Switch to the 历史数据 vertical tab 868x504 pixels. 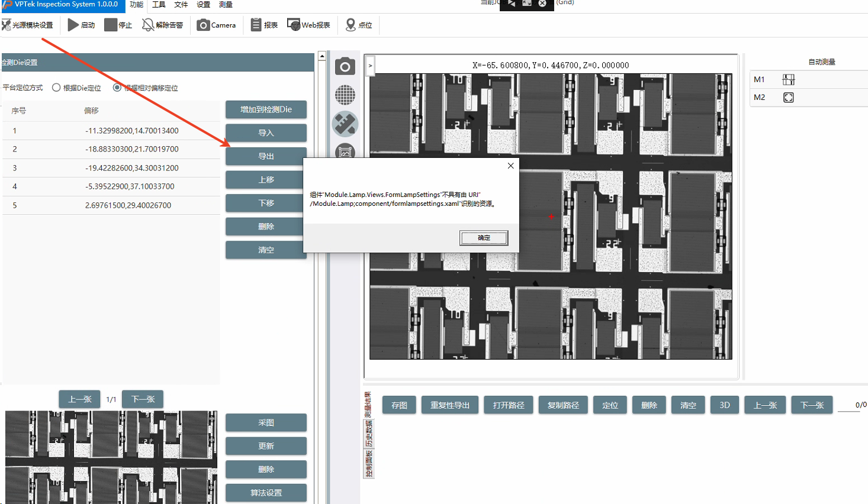[368, 434]
